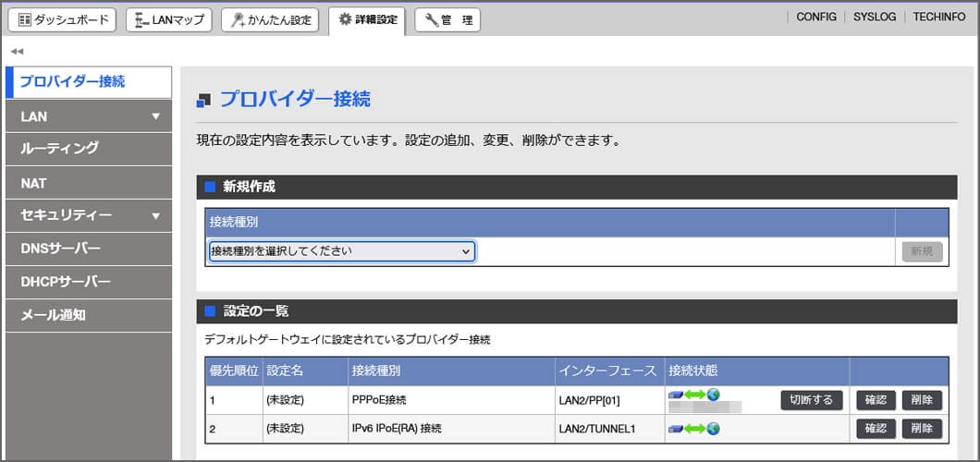Click the 詳細設定 gear icon
The width and height of the screenshot is (980, 462).
pos(345,19)
